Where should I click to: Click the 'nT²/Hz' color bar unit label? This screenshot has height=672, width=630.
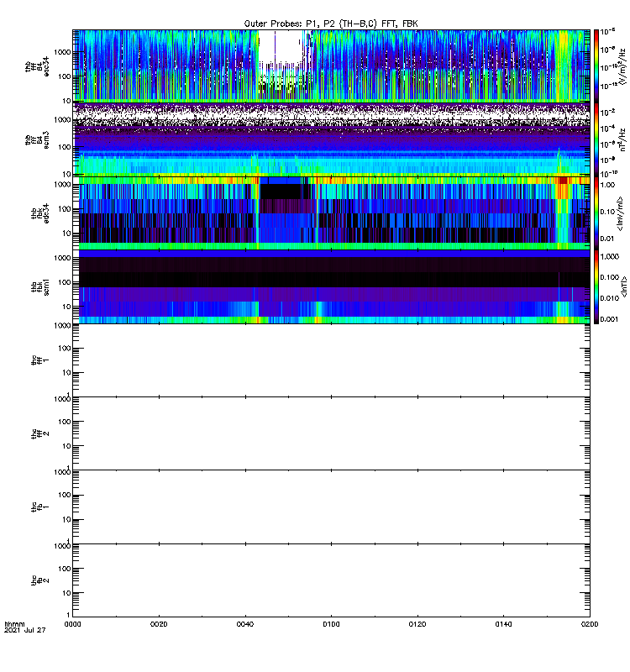[623, 139]
